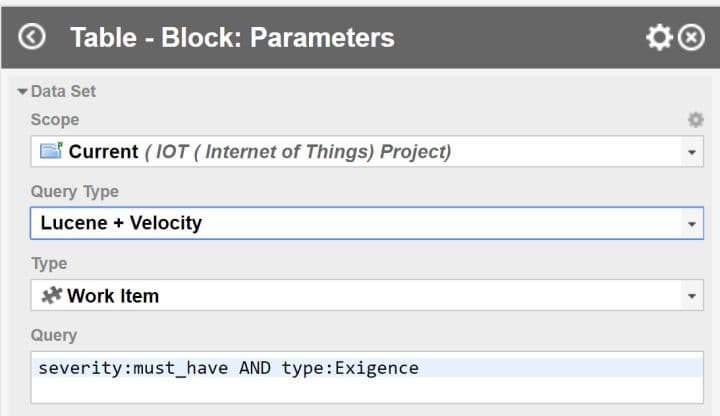This screenshot has width=720, height=416.
Task: Click the Scope field label
Action: click(54, 120)
